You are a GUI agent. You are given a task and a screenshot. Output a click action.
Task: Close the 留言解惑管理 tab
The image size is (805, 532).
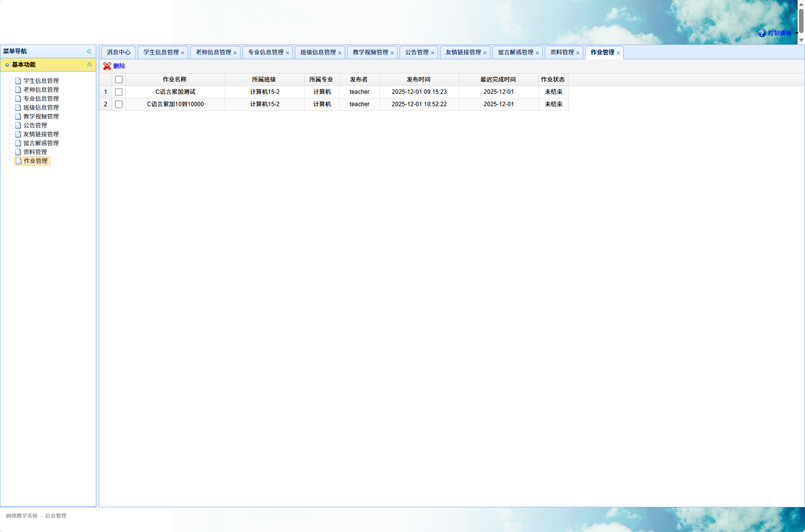[x=537, y=53]
